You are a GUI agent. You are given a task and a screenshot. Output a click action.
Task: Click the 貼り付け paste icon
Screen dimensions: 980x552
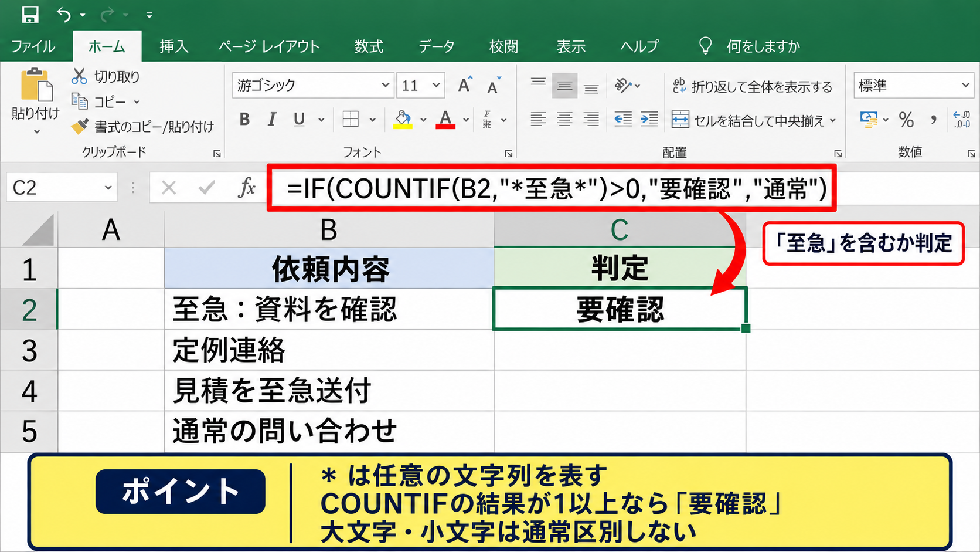pyautogui.click(x=36, y=86)
